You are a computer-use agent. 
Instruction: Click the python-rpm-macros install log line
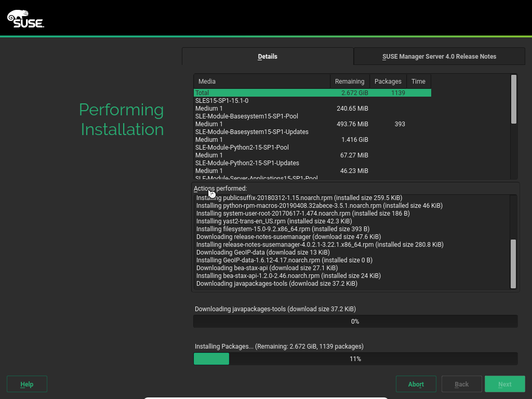[320, 206]
